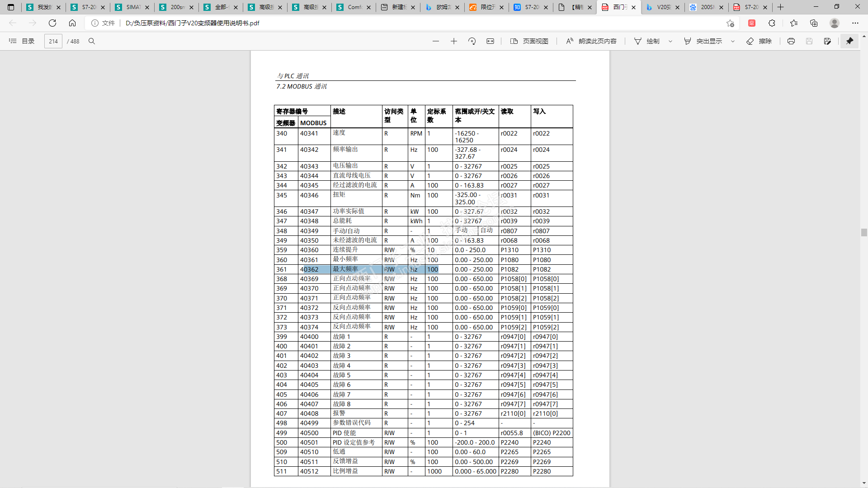
Task: Open the new tab plus button
Action: tap(781, 7)
